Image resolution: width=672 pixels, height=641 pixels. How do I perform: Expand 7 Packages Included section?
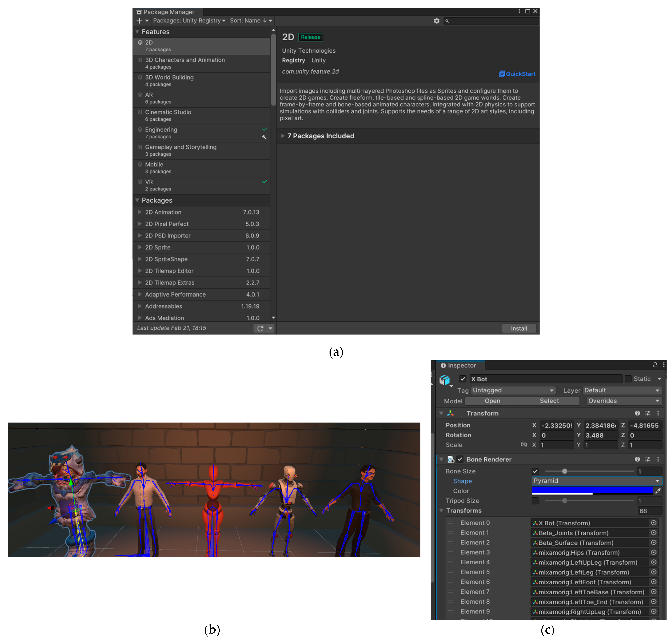283,136
